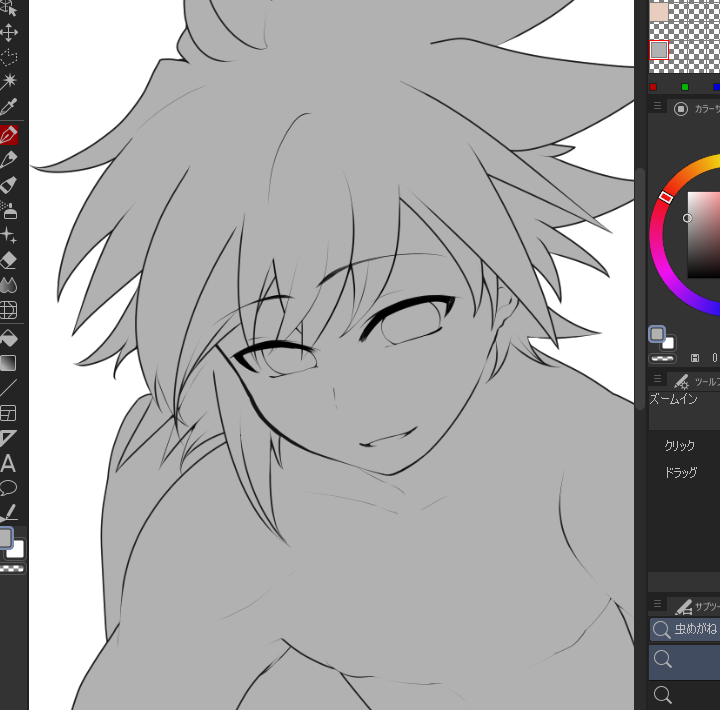Pick the selected gray swatch in color set

(659, 50)
